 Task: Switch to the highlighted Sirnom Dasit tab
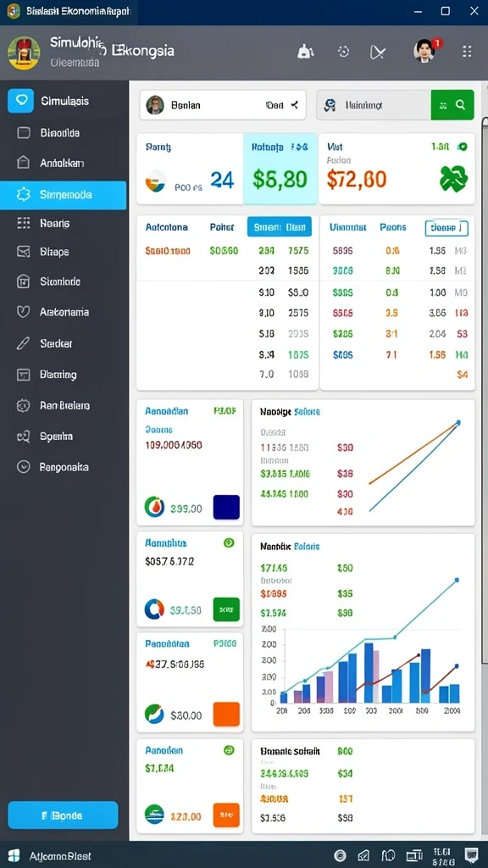click(x=279, y=227)
